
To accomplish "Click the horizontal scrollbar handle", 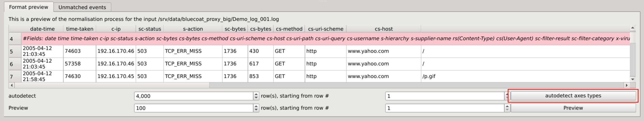I will pos(112,85).
